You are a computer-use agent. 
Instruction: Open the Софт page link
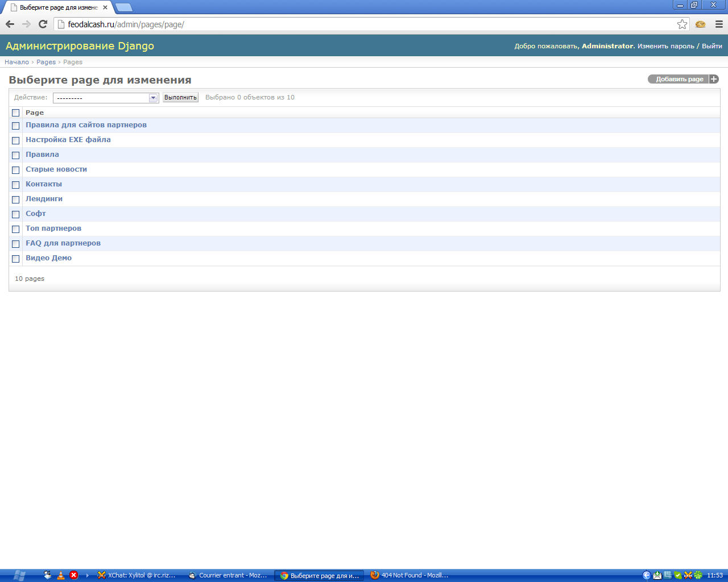click(36, 214)
